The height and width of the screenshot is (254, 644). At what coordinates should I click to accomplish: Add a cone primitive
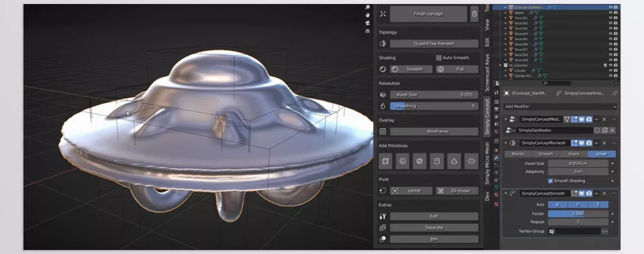click(454, 162)
